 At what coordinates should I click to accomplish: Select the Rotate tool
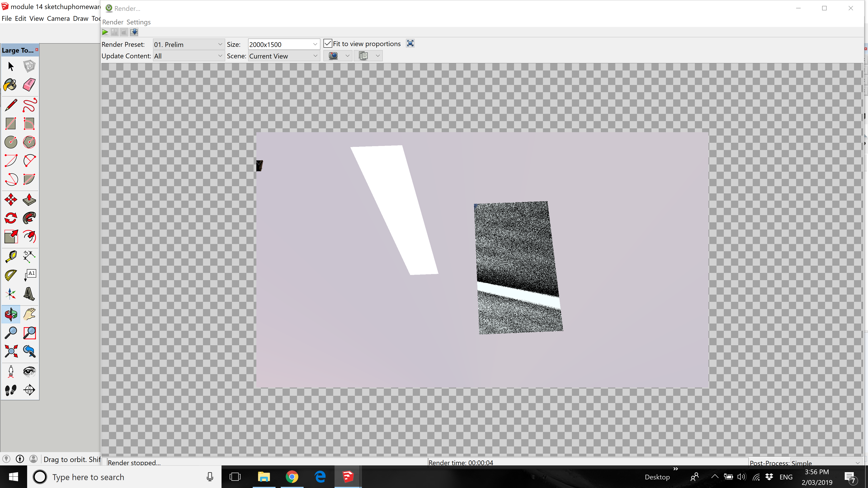click(x=10, y=218)
